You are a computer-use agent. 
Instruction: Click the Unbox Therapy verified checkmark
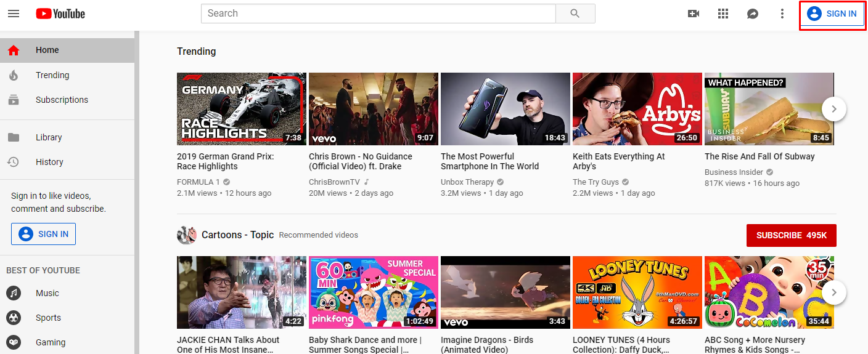pos(501,182)
